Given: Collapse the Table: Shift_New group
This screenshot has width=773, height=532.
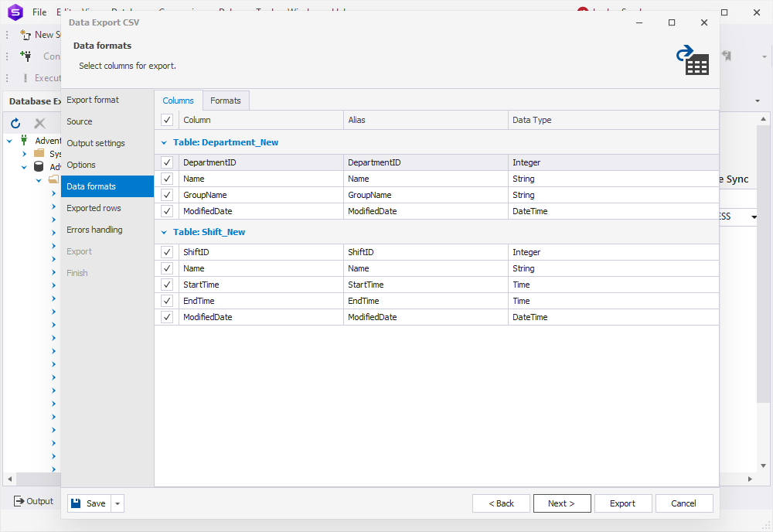Looking at the screenshot, I should [x=164, y=232].
